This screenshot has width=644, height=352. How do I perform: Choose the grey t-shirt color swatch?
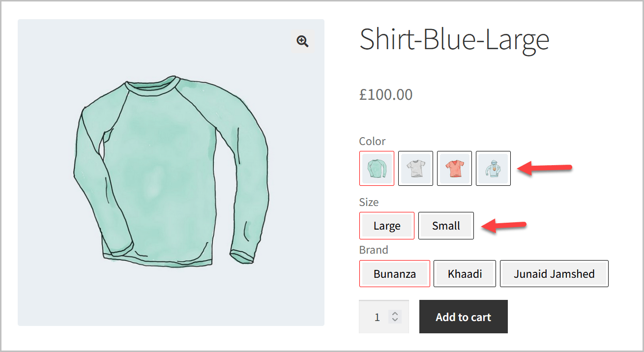click(x=415, y=169)
